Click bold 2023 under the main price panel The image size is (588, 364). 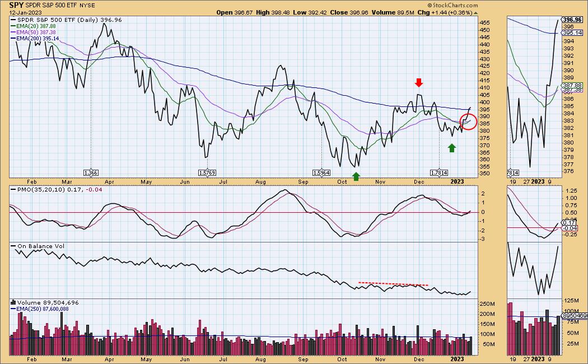pos(457,181)
